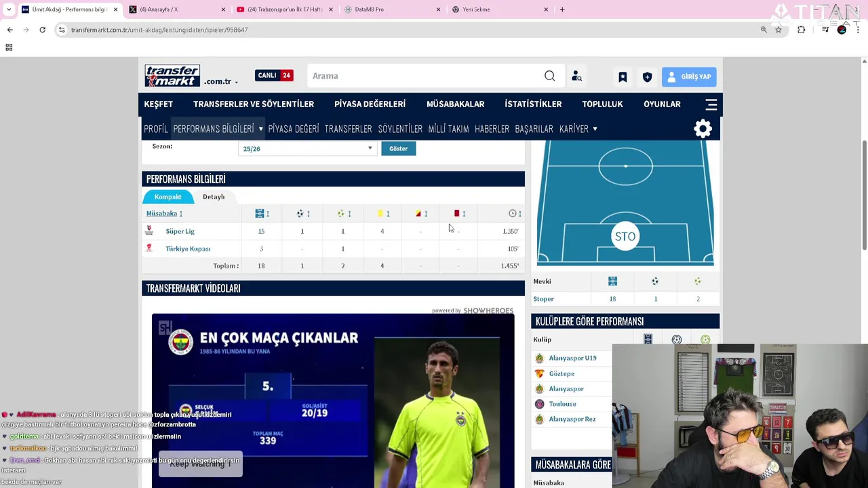Go to the MİLLİ TAKIM tab
Viewport: 868px width, 488px height.
tap(448, 129)
